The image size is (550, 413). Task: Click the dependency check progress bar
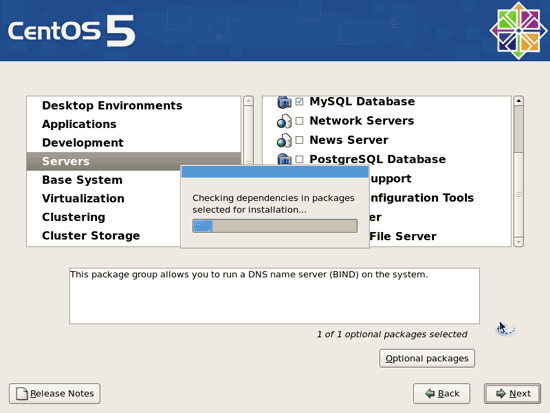(275, 226)
